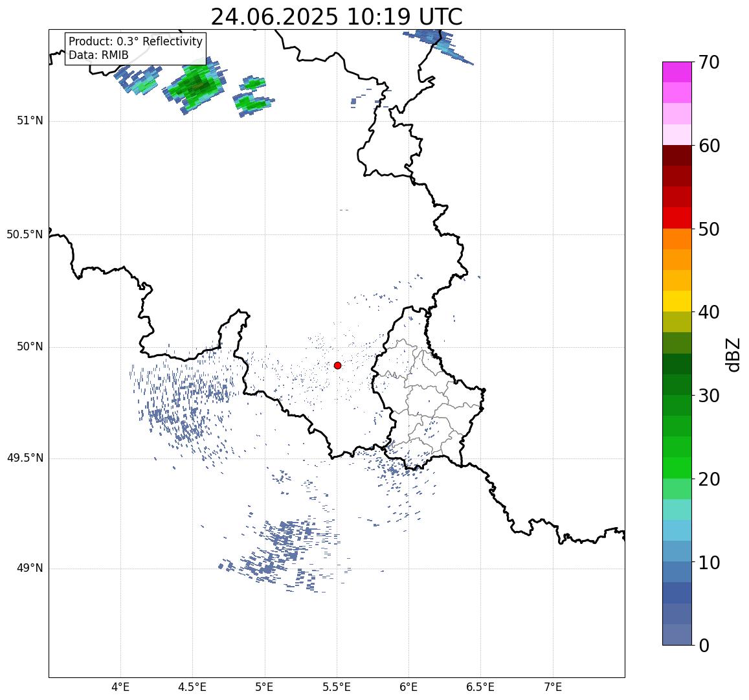
Task: Click the 40 tick label on colorbar
Action: pyautogui.click(x=709, y=312)
